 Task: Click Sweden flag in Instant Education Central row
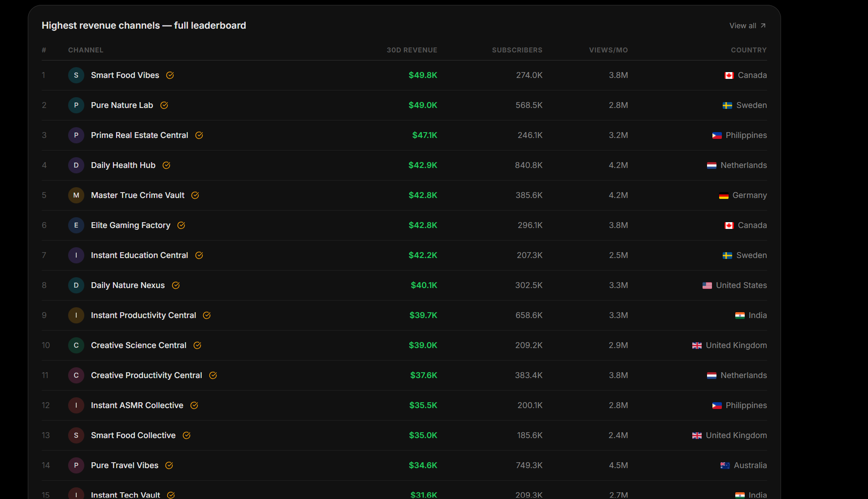click(x=727, y=255)
